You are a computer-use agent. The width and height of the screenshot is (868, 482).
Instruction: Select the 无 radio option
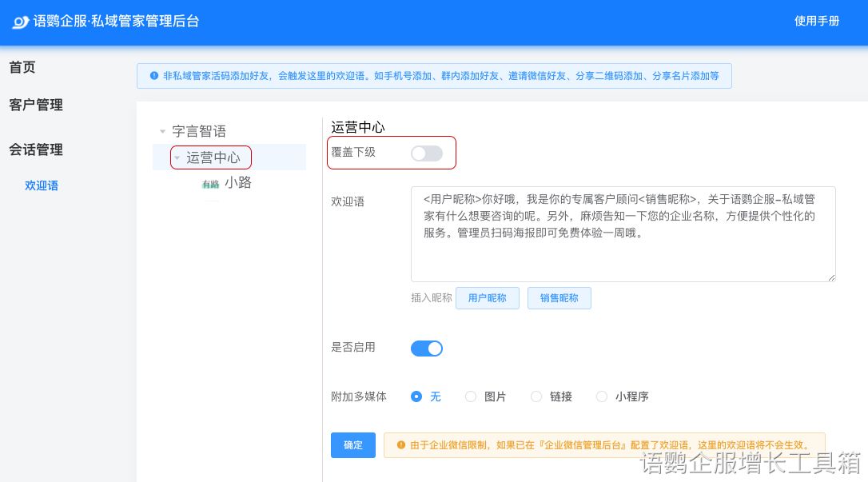(416, 396)
